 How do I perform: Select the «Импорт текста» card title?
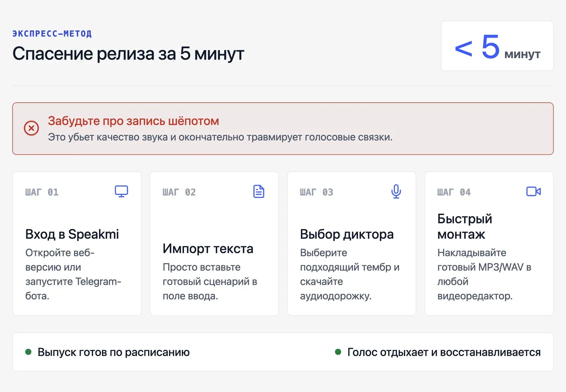click(x=208, y=249)
